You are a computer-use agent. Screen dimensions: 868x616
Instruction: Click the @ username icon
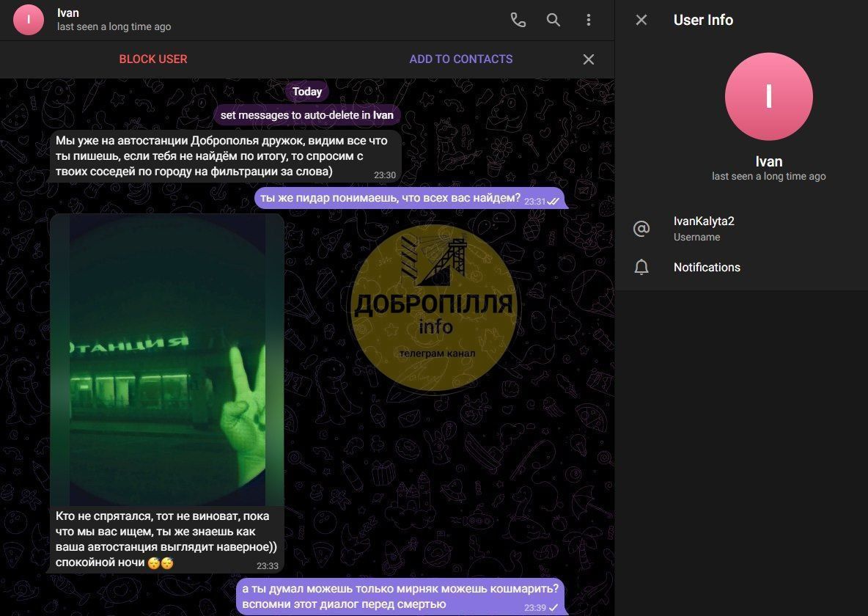pos(641,229)
